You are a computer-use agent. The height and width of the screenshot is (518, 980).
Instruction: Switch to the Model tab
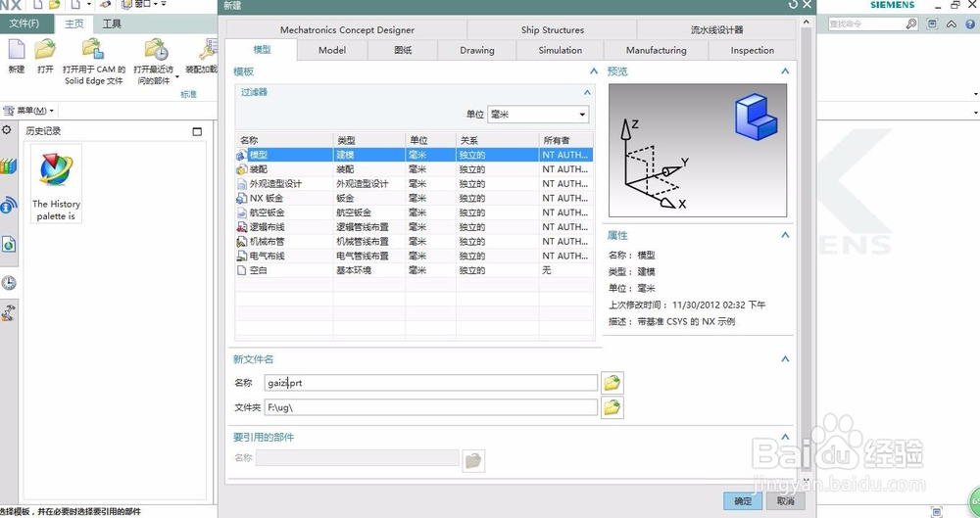tap(332, 50)
